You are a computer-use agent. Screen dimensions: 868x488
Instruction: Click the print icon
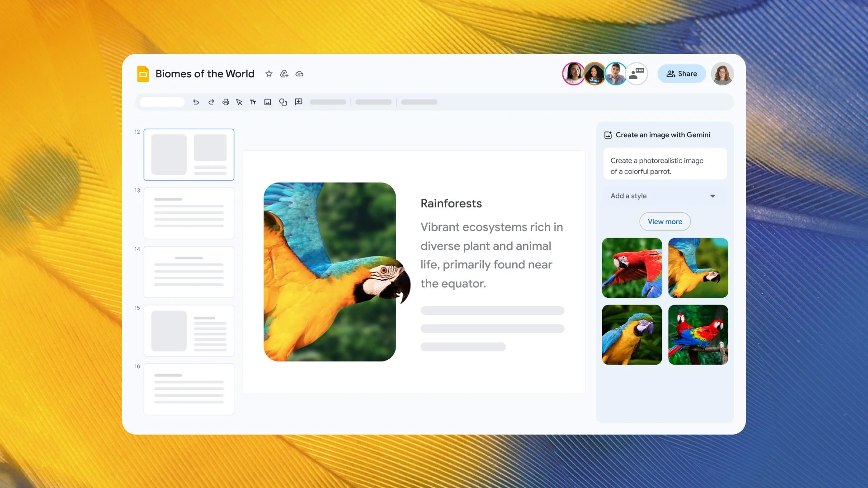226,102
